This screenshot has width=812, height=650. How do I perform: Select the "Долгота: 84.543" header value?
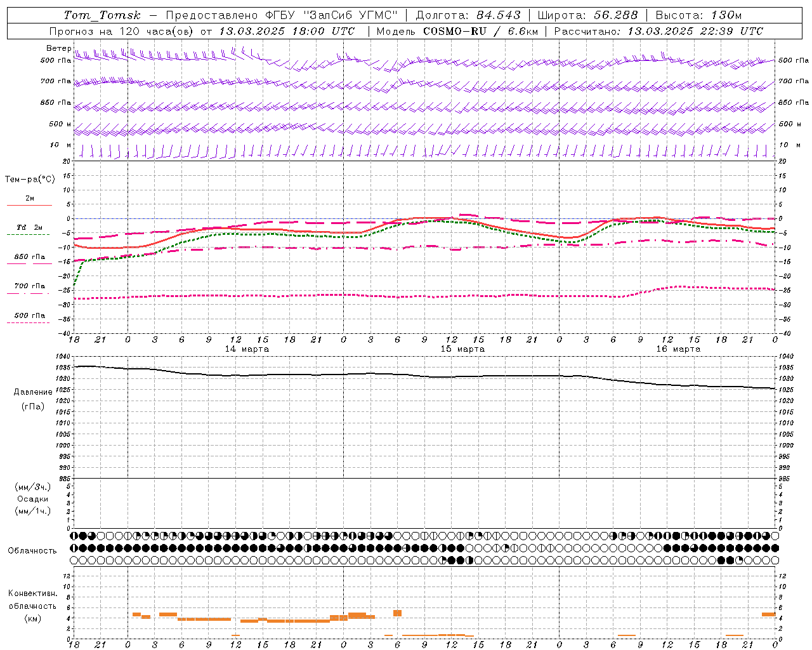[468, 15]
